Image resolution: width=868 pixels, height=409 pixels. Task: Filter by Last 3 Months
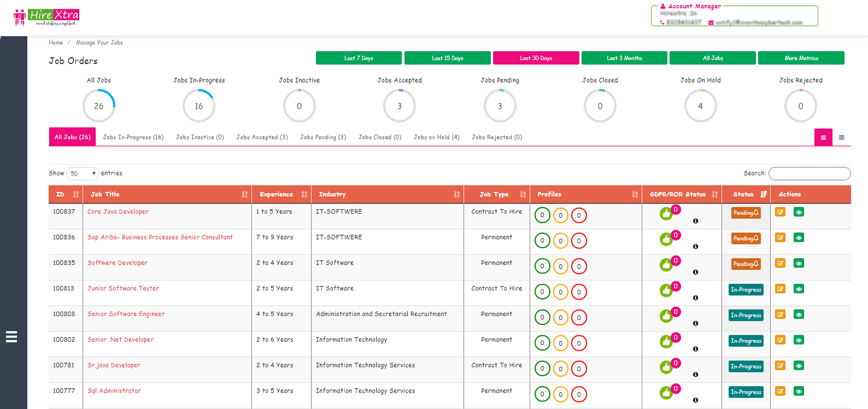click(624, 58)
